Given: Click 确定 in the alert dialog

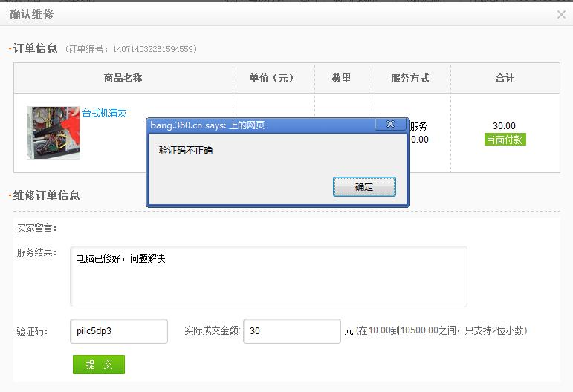Looking at the screenshot, I should [x=364, y=187].
